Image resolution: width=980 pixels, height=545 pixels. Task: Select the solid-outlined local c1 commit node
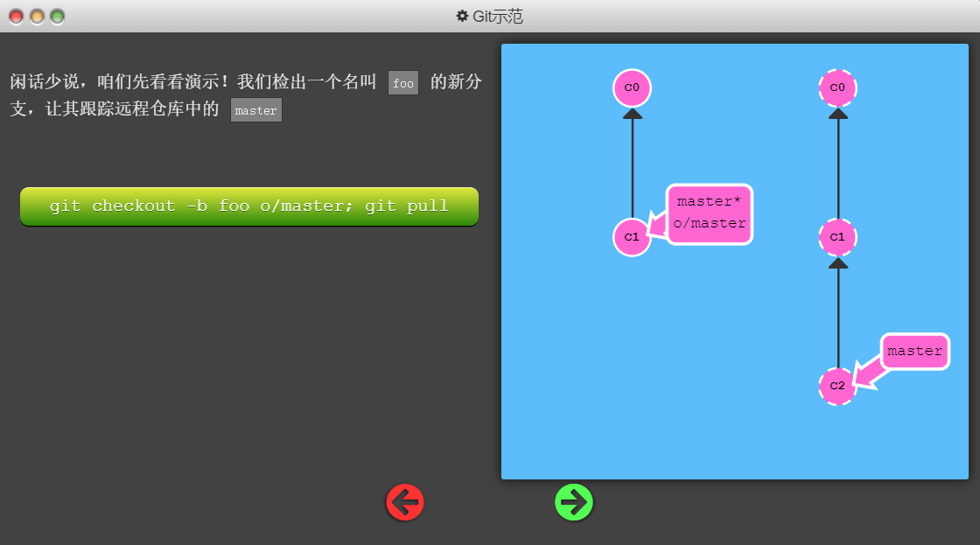(632, 237)
